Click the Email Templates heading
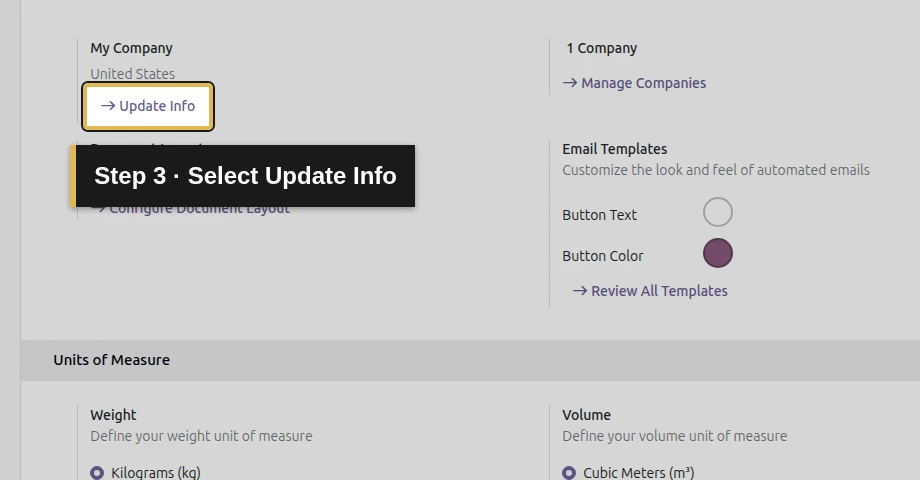Screen dimensions: 920x480 coord(614,149)
